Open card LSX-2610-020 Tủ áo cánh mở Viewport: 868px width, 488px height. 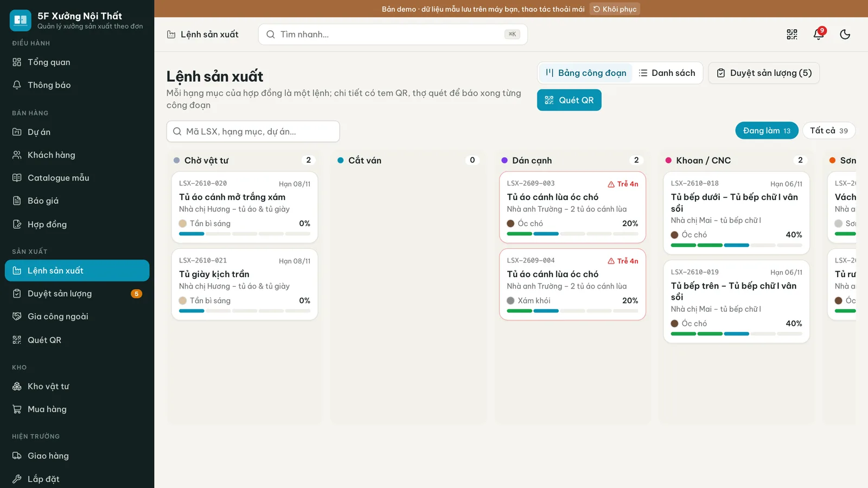[245, 207]
